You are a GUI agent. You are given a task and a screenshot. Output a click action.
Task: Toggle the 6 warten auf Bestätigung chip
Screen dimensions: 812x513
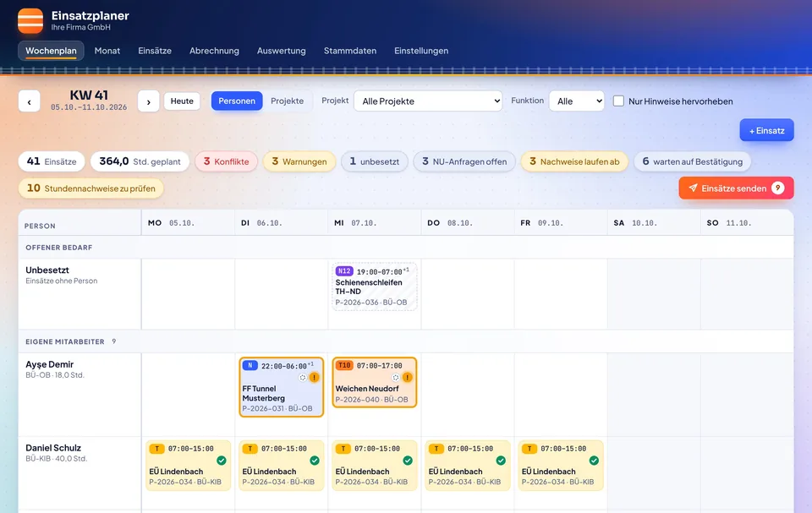pyautogui.click(x=693, y=161)
